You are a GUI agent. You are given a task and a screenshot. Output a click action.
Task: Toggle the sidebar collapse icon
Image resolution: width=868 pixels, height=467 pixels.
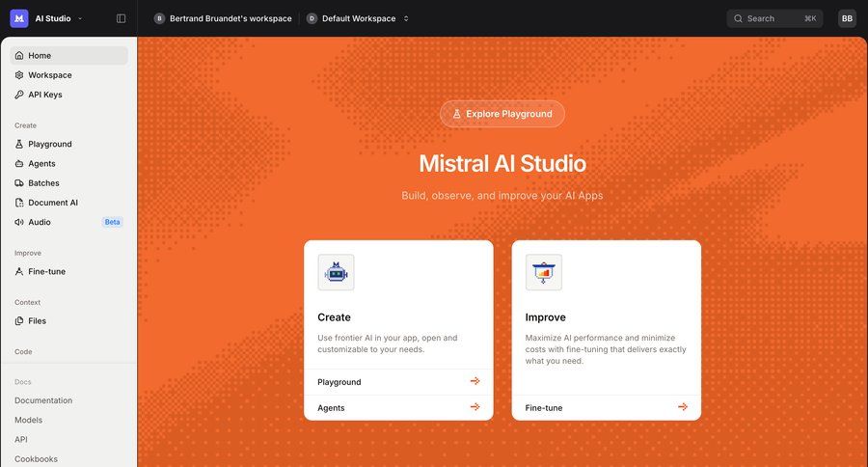(x=121, y=18)
